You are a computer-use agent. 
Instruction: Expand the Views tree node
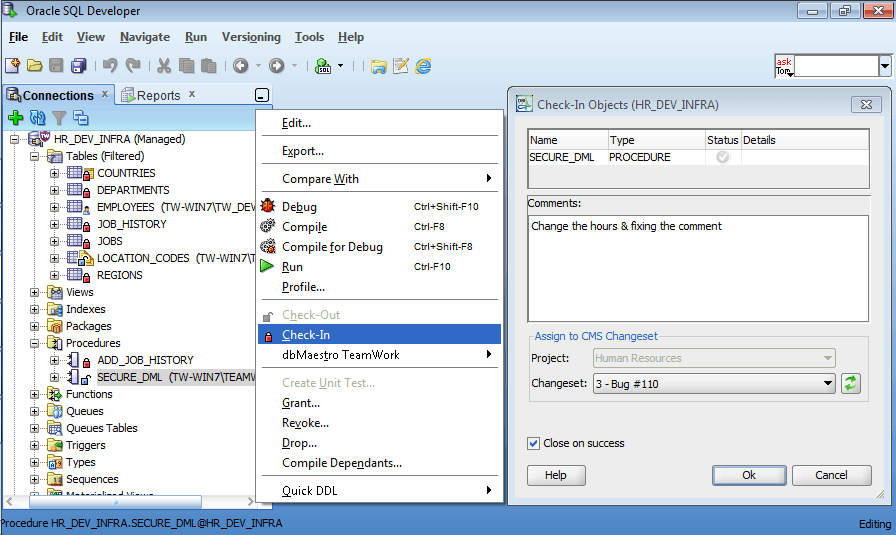pos(35,292)
